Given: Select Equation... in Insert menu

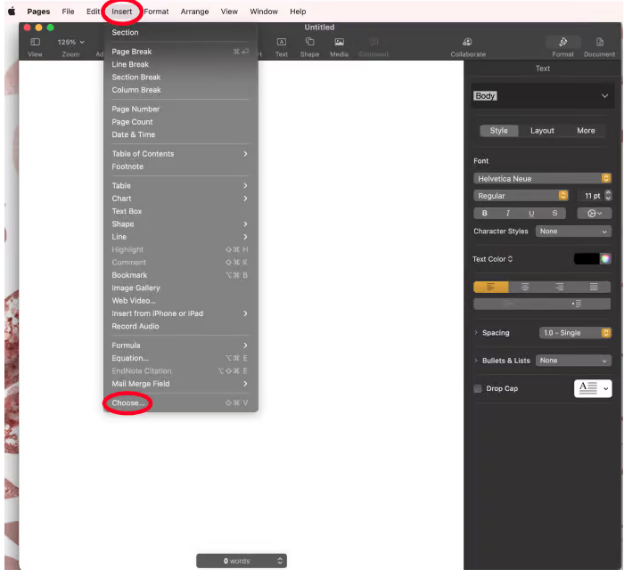Looking at the screenshot, I should click(179, 358).
